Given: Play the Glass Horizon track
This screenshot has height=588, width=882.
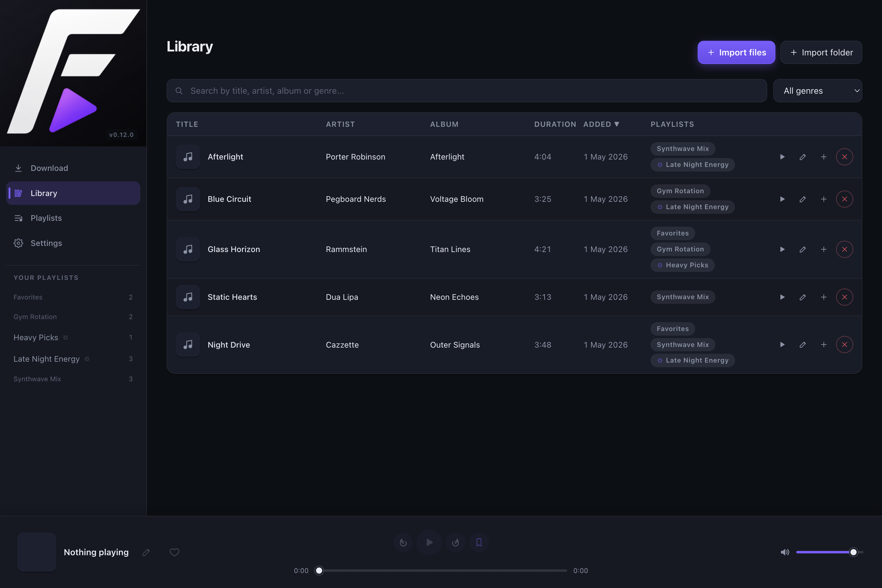Looking at the screenshot, I should [x=782, y=249].
